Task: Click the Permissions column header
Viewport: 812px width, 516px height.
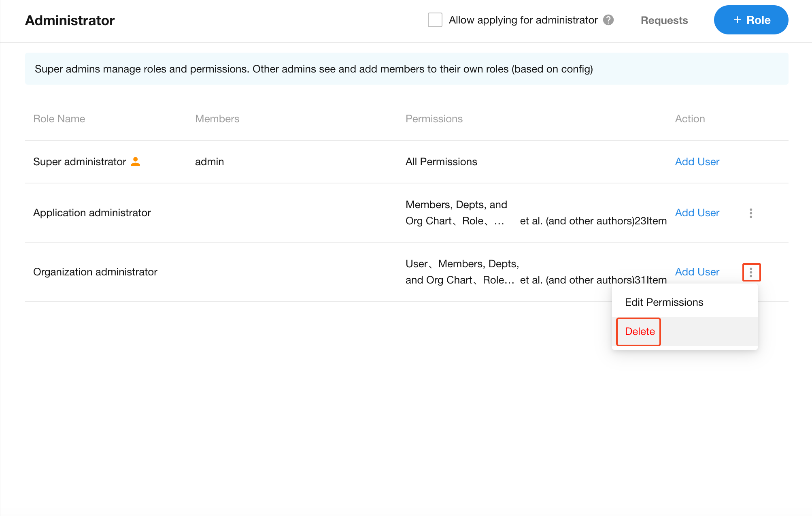Action: pos(434,119)
